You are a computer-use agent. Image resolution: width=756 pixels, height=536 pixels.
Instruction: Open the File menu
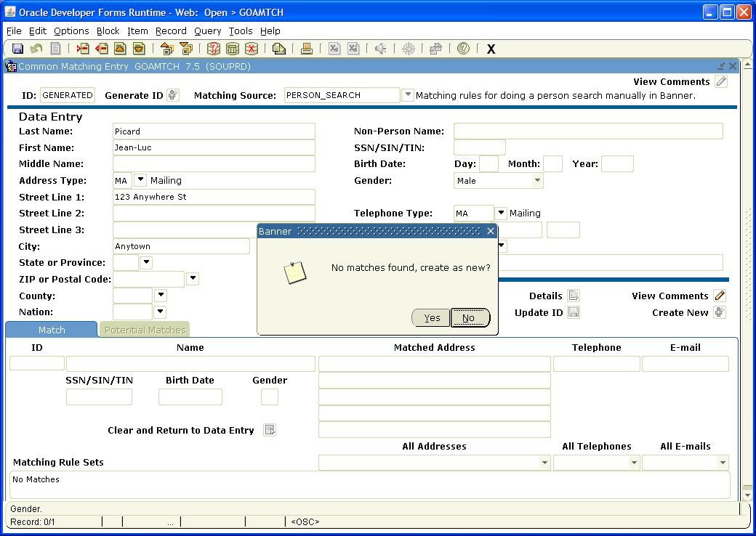click(14, 31)
